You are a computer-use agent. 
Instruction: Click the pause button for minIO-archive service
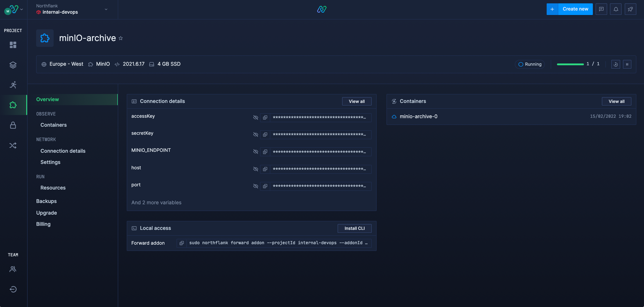click(x=627, y=64)
